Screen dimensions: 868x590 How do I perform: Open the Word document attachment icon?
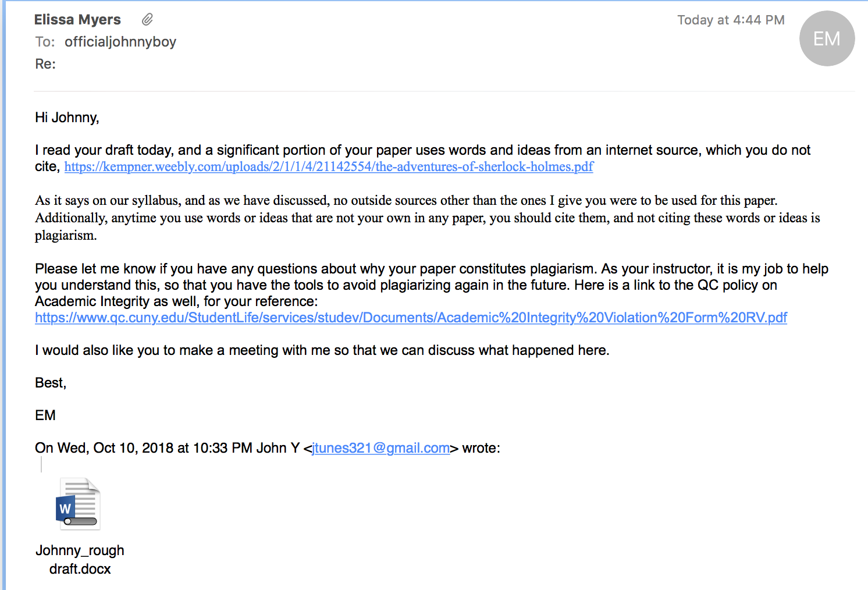[79, 504]
